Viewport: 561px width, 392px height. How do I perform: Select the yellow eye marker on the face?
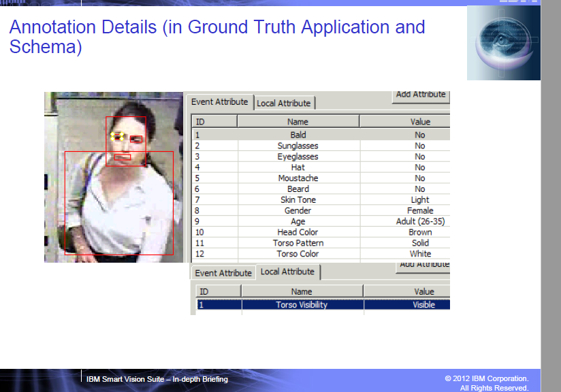click(x=117, y=137)
